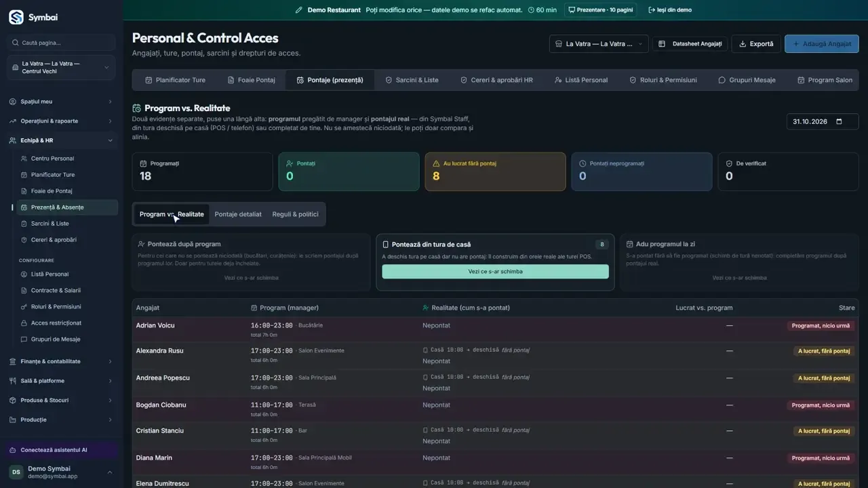Switch to the Planificator Ture tab
This screenshot has height=488, width=868.
click(175, 80)
